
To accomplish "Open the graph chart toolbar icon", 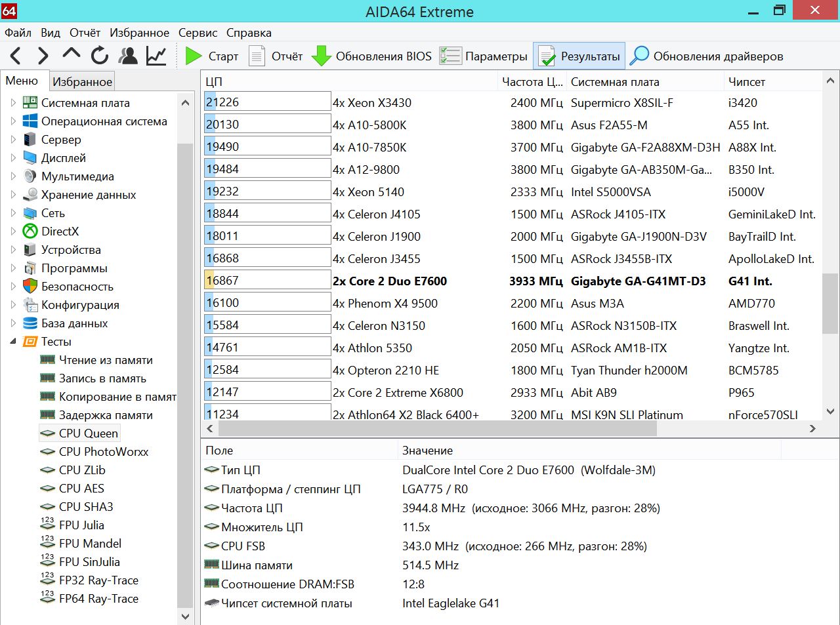I will click(x=156, y=56).
